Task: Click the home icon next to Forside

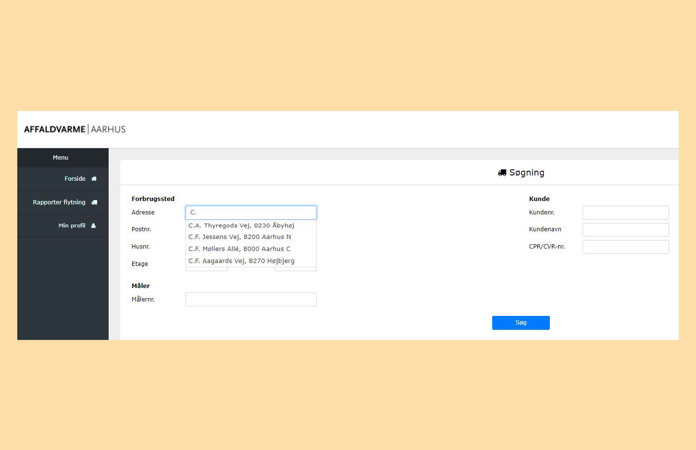Action: tap(94, 179)
